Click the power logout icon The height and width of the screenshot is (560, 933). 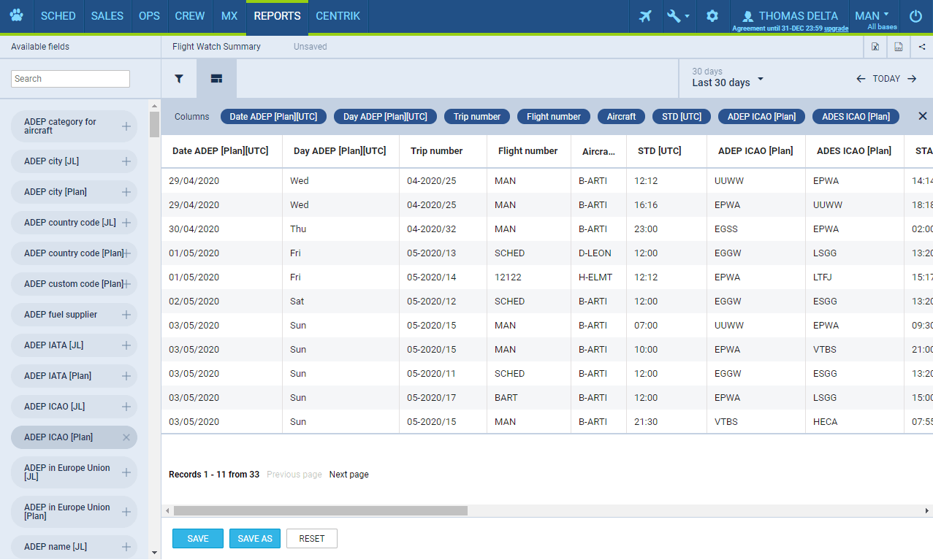coord(915,16)
